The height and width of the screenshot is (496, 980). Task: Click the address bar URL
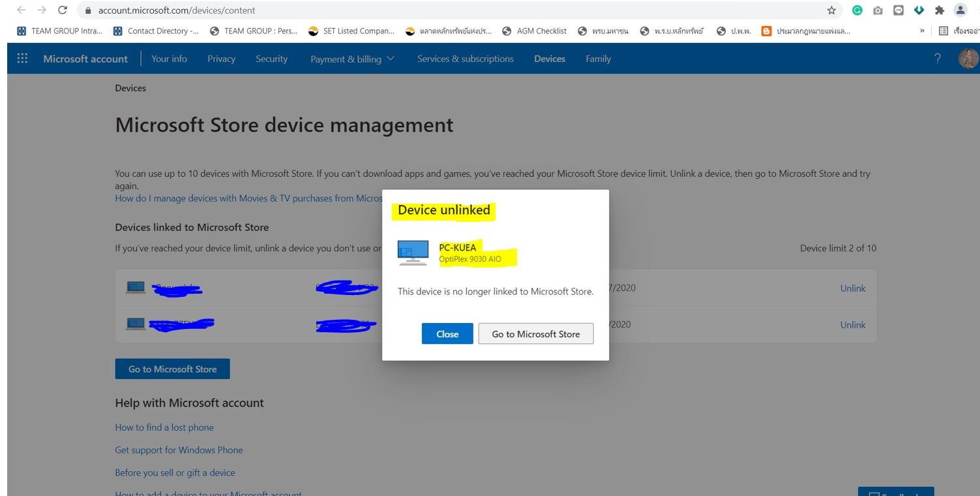[x=177, y=10]
